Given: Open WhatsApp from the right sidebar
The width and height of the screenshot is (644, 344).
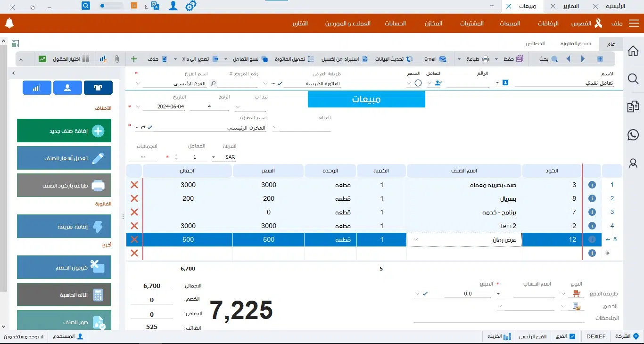Looking at the screenshot, I should click(x=633, y=135).
